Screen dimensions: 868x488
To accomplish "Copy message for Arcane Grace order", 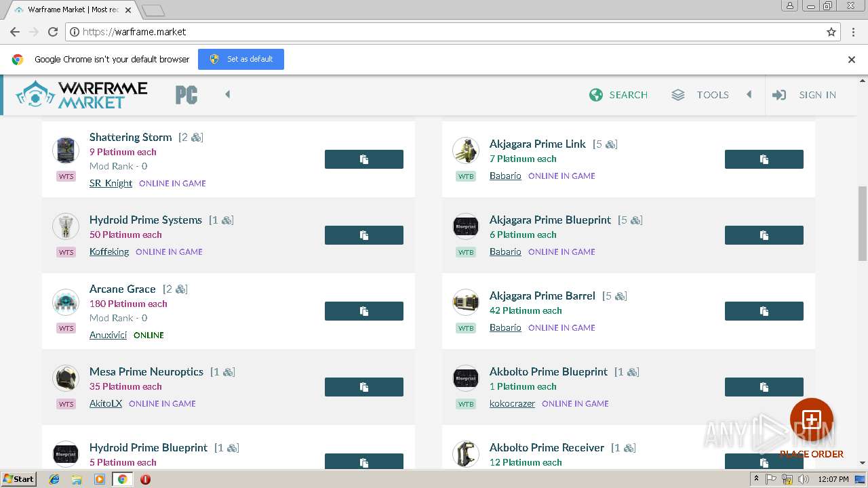I will (364, 311).
